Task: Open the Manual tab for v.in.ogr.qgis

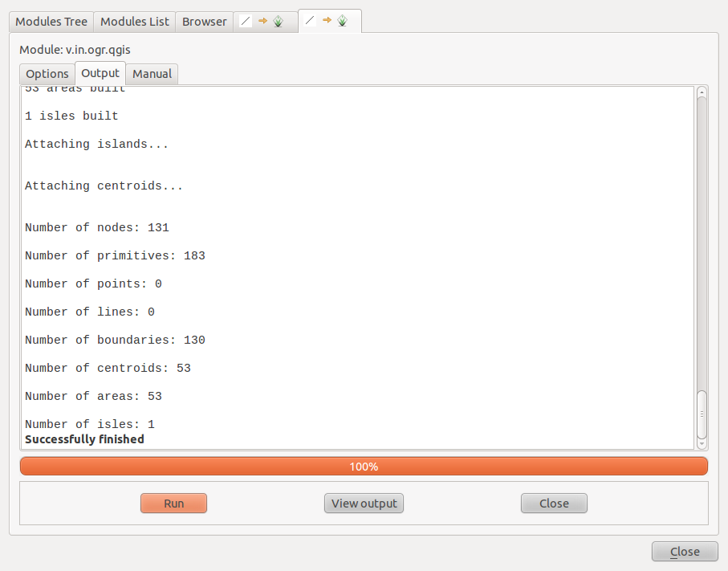Action: pos(152,74)
